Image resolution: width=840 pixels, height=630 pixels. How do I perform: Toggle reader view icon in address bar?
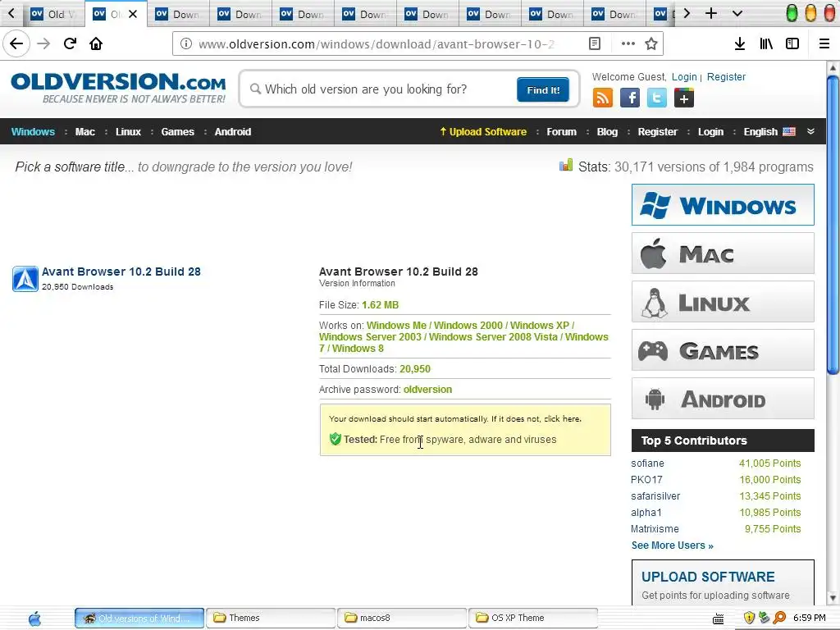tap(595, 43)
